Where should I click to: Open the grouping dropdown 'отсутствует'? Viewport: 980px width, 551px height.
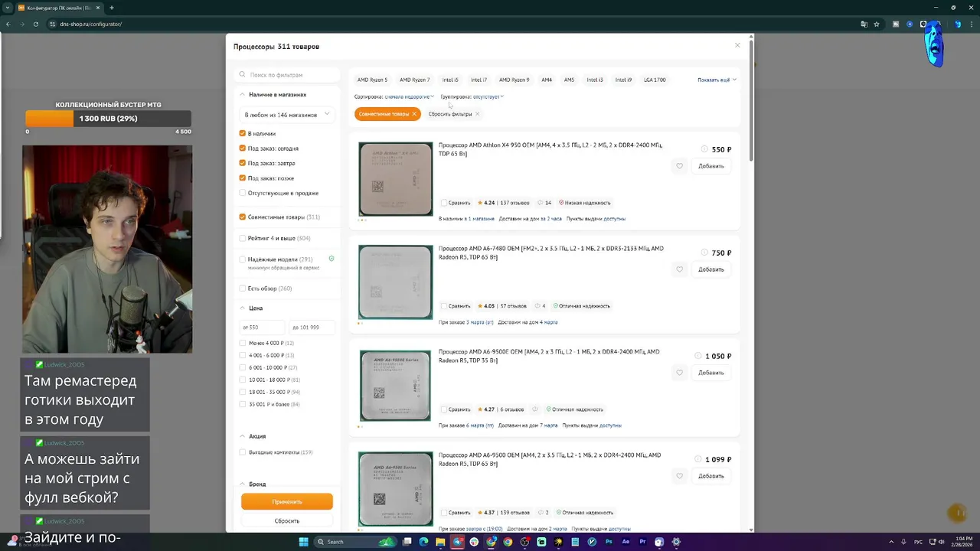pos(488,96)
